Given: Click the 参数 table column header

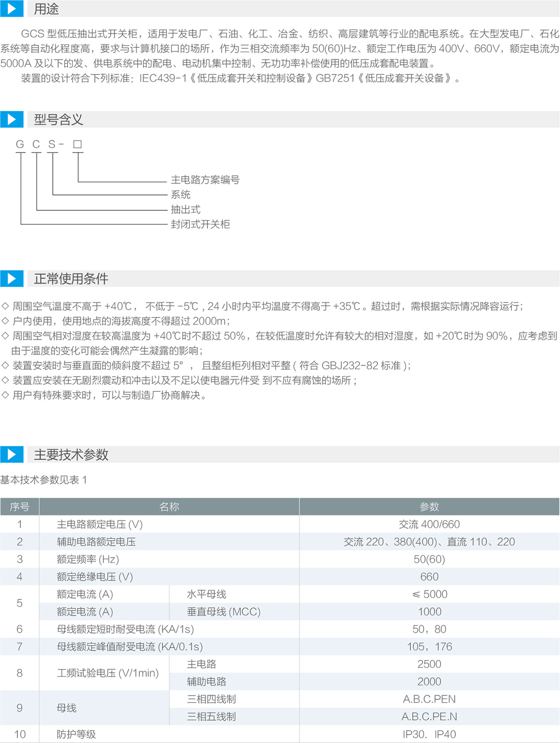Looking at the screenshot, I should [429, 507].
